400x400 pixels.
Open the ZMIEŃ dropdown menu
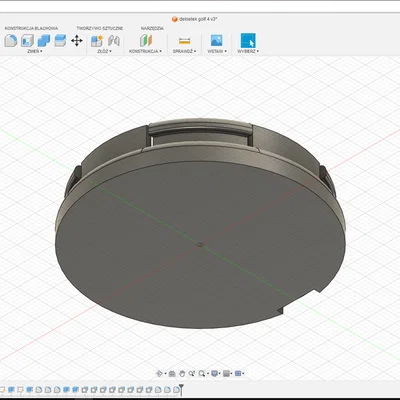coord(35,51)
